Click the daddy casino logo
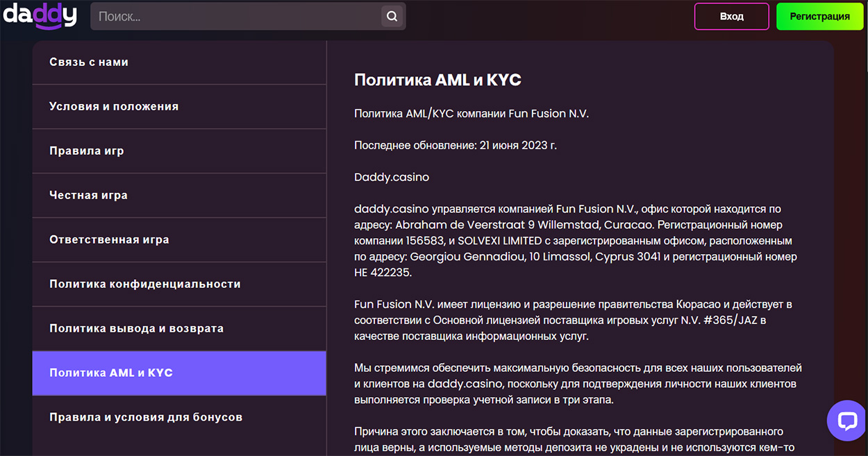 (x=40, y=16)
